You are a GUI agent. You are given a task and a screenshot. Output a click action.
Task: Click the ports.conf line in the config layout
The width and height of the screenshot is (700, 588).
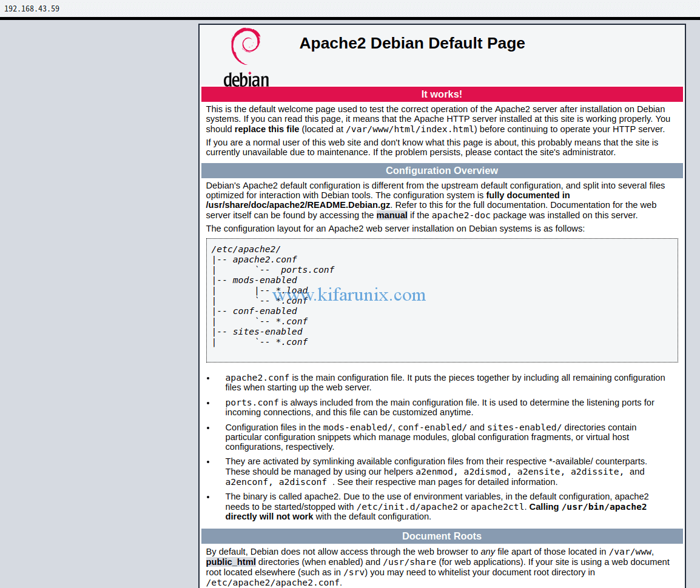tap(307, 270)
